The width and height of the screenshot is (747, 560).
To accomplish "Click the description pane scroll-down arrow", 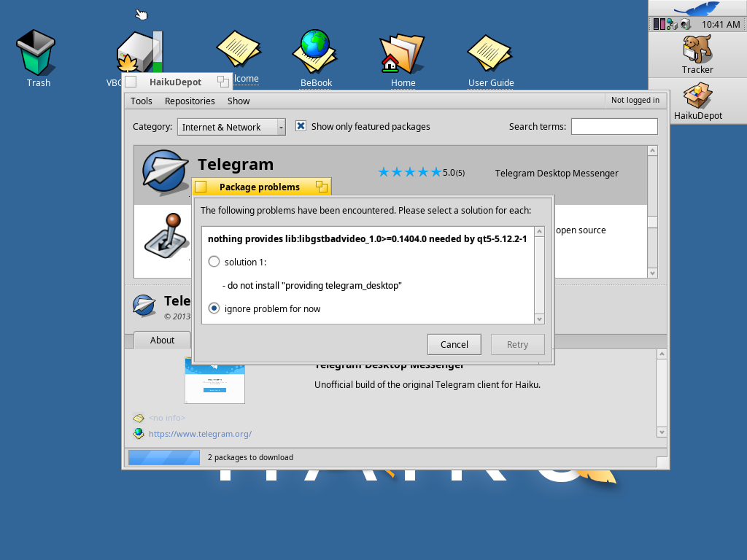I will click(661, 432).
